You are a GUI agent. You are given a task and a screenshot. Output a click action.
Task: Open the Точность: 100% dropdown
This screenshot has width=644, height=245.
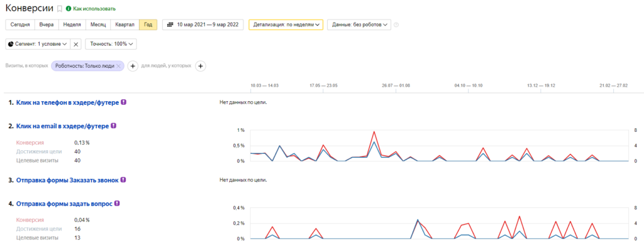click(111, 45)
